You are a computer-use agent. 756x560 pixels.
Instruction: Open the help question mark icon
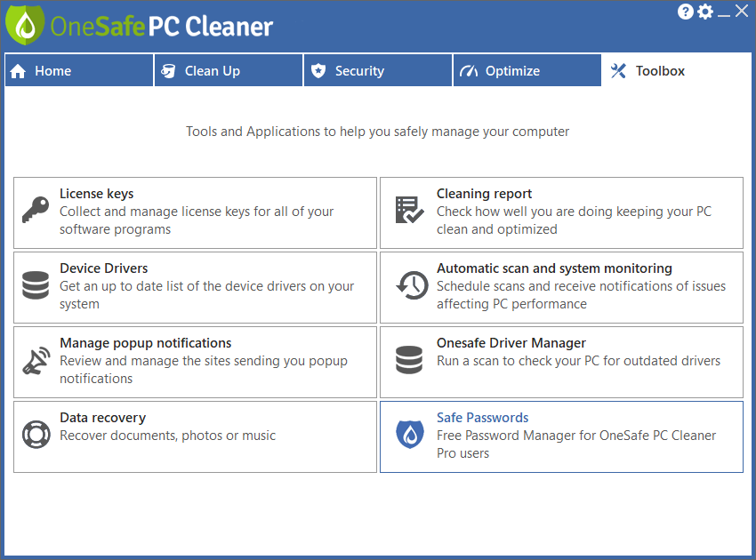tap(685, 12)
